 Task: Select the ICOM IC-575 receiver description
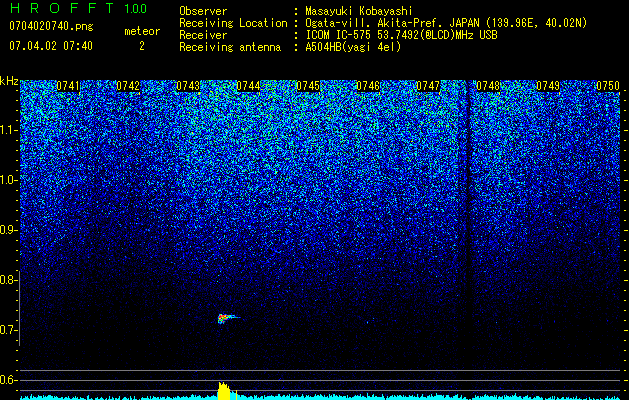(x=401, y=35)
